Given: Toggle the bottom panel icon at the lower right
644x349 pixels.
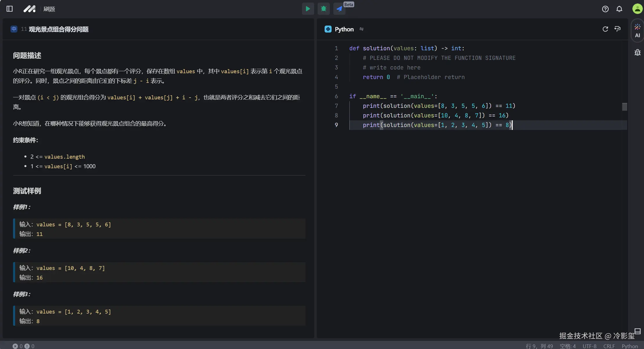Looking at the screenshot, I should pos(637,331).
